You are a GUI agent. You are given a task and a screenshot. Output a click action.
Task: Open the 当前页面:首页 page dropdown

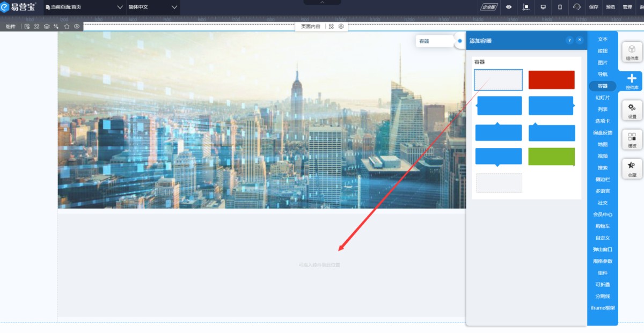(x=85, y=7)
